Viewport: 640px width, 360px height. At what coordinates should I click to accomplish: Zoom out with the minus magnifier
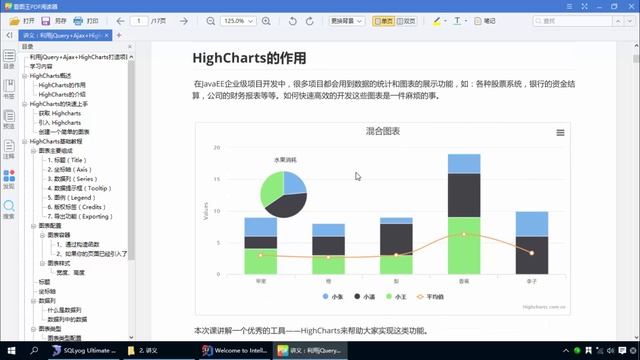(x=211, y=21)
